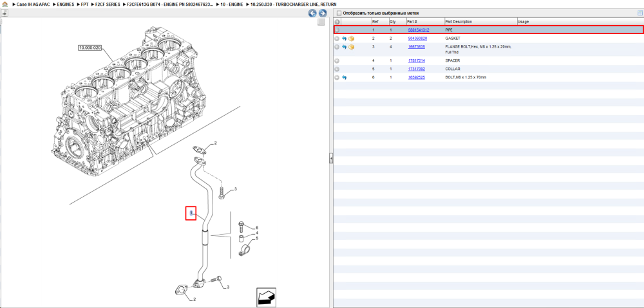Click the circle icon on the GASKET row
The width and height of the screenshot is (644, 308).
pos(337,39)
